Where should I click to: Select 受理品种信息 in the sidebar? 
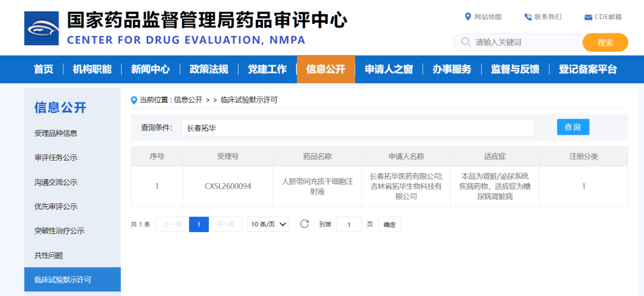pos(56,133)
